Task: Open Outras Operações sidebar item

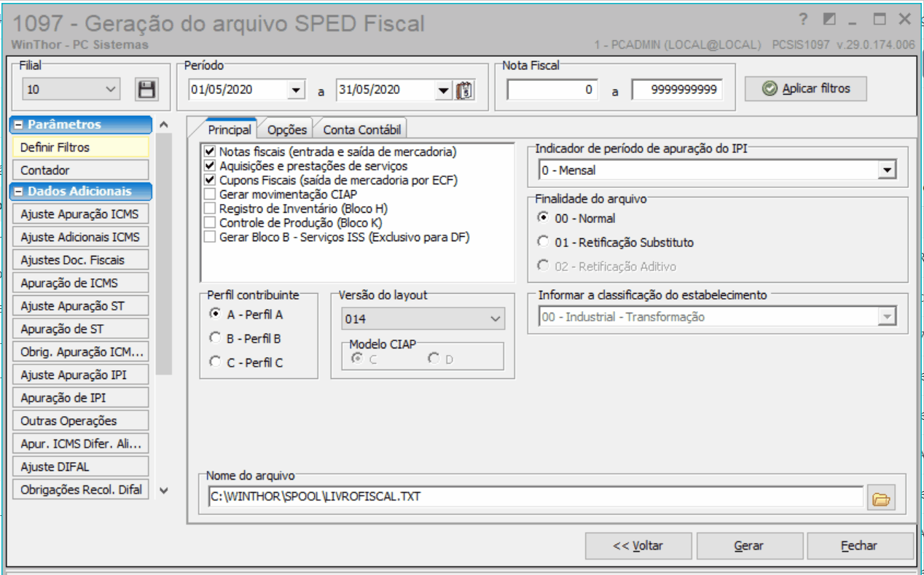Action: (x=81, y=421)
